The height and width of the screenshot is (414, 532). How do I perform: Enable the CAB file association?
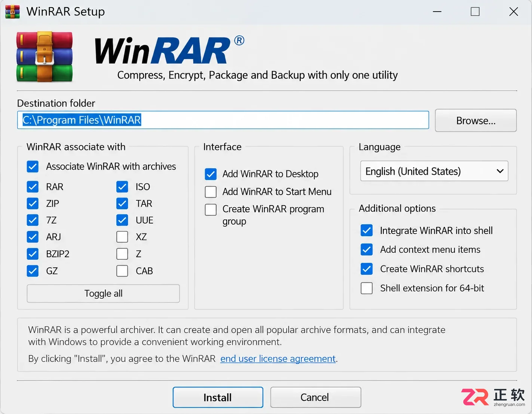(x=122, y=271)
